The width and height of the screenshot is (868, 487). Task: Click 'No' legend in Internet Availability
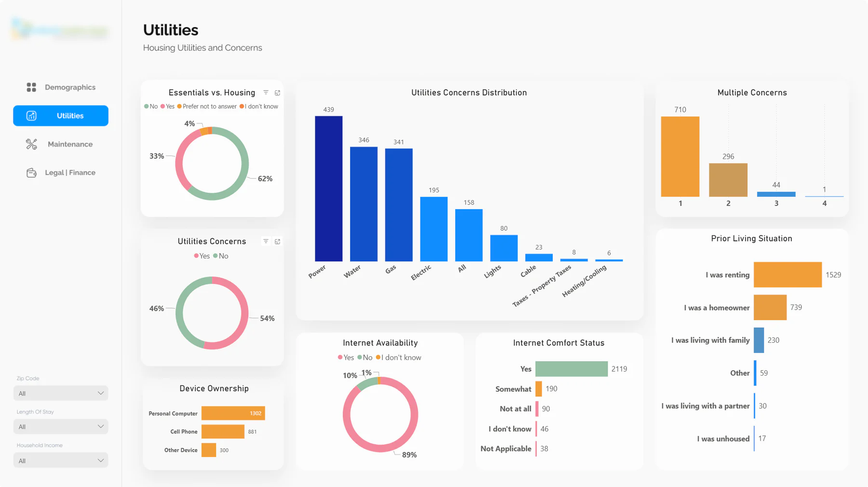pos(365,357)
